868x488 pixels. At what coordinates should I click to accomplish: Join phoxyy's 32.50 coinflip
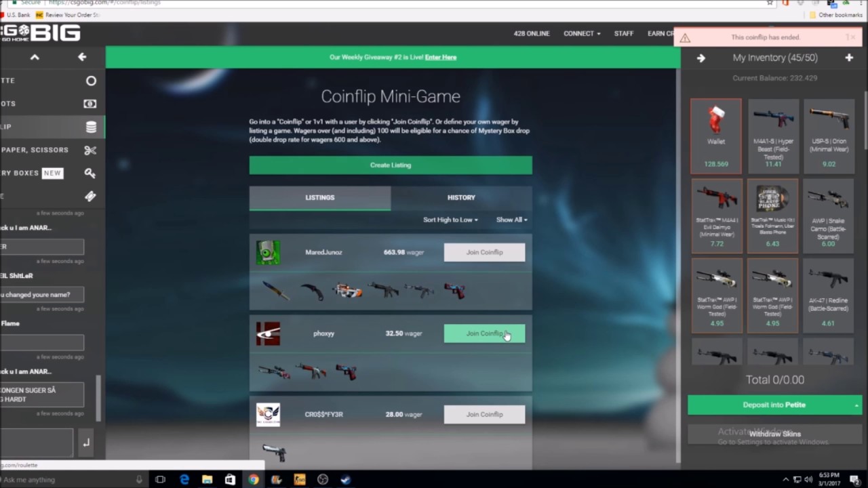tap(484, 333)
